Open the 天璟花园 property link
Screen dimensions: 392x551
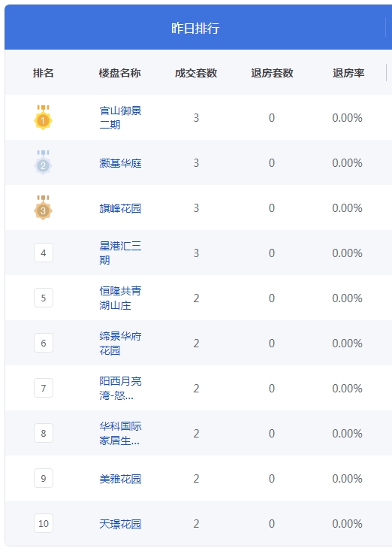coord(120,524)
